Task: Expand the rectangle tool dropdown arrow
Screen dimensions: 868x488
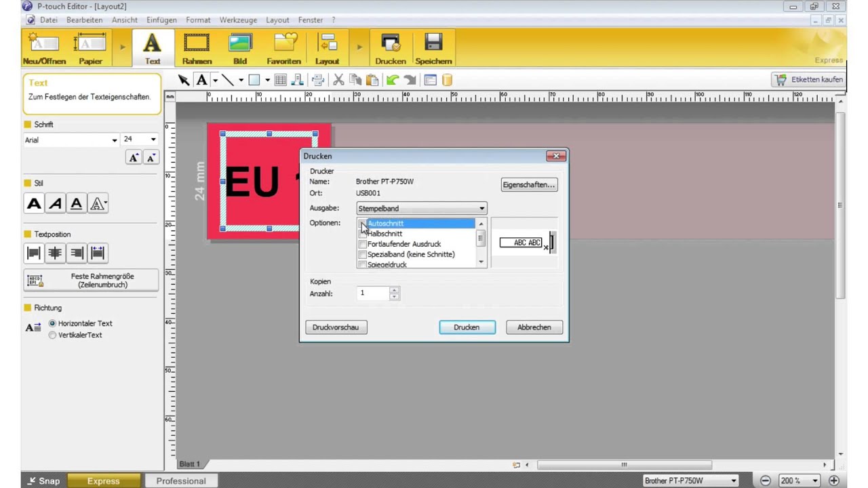Action: pyautogui.click(x=267, y=80)
